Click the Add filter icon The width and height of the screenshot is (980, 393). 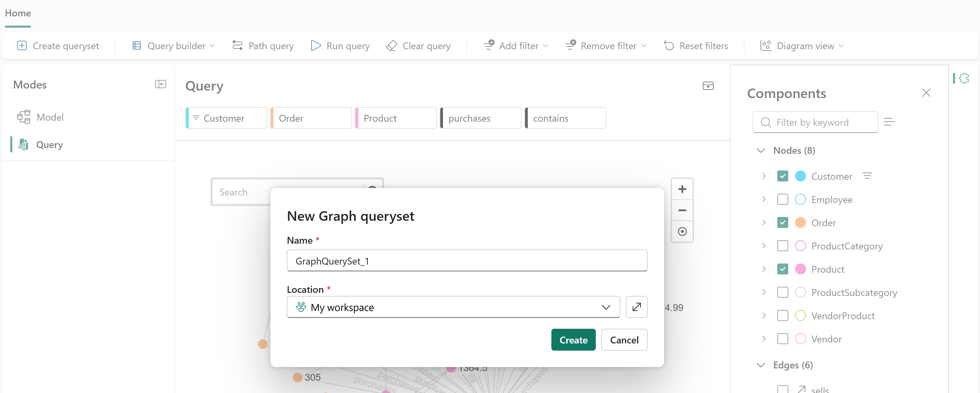coord(489,45)
